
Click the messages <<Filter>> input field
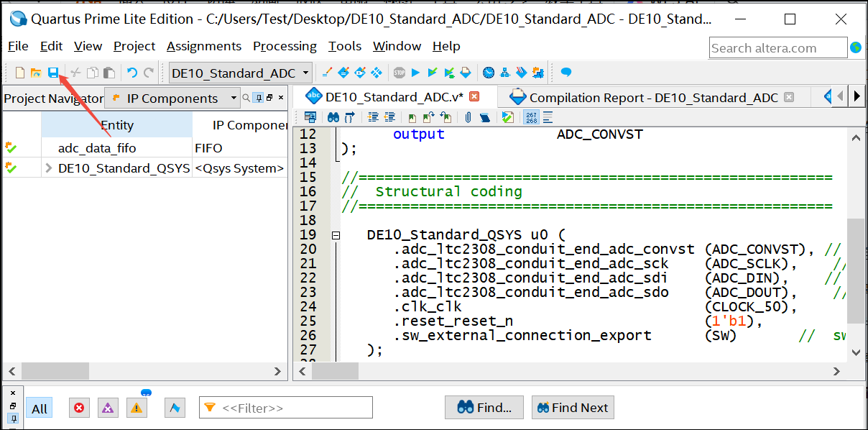pyautogui.click(x=286, y=408)
